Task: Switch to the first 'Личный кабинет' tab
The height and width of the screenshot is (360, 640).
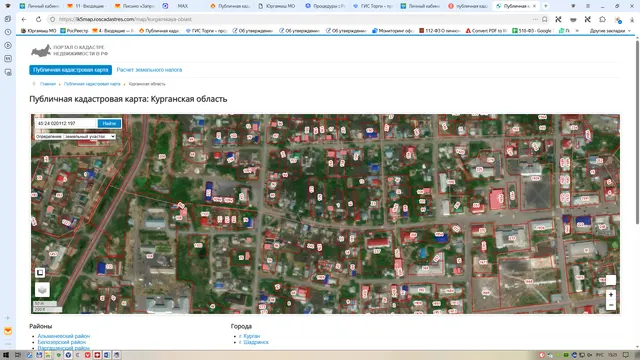Action: (39, 6)
